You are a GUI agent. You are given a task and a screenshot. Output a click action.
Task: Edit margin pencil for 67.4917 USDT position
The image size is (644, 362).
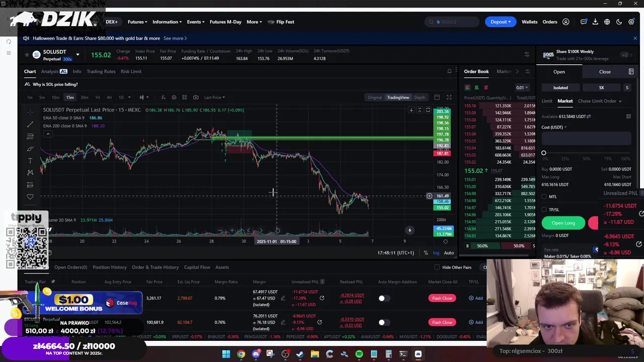(x=283, y=298)
